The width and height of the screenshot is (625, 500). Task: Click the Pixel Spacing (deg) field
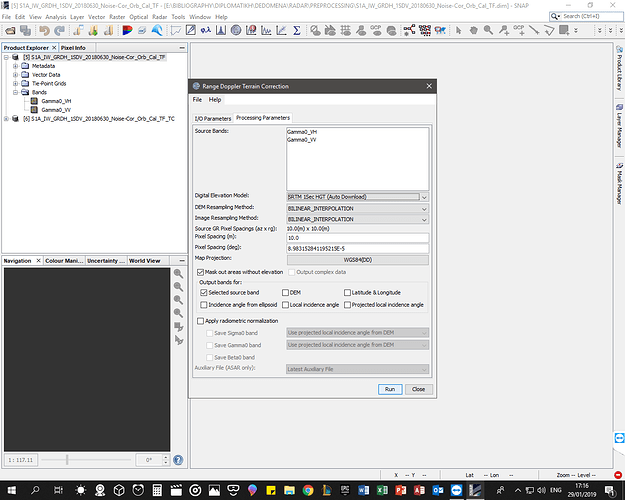click(358, 248)
